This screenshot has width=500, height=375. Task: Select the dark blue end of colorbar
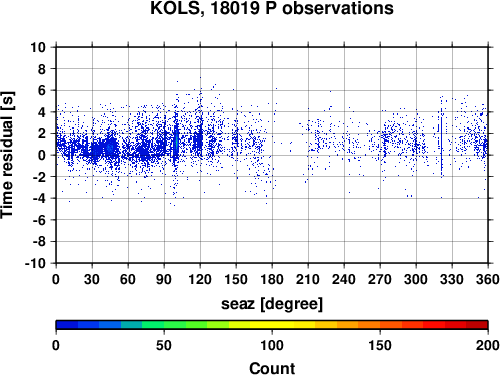(x=67, y=325)
